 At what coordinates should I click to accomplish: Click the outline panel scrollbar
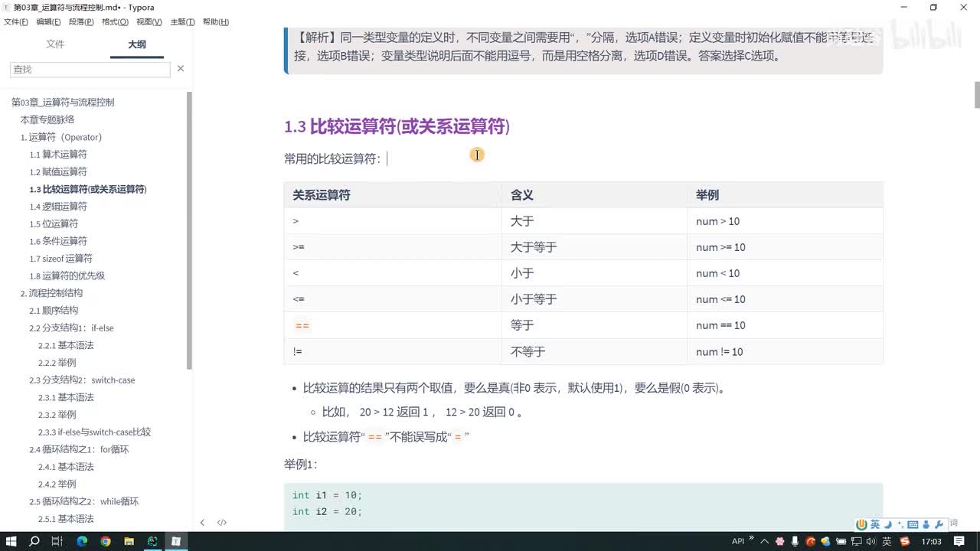point(189,230)
